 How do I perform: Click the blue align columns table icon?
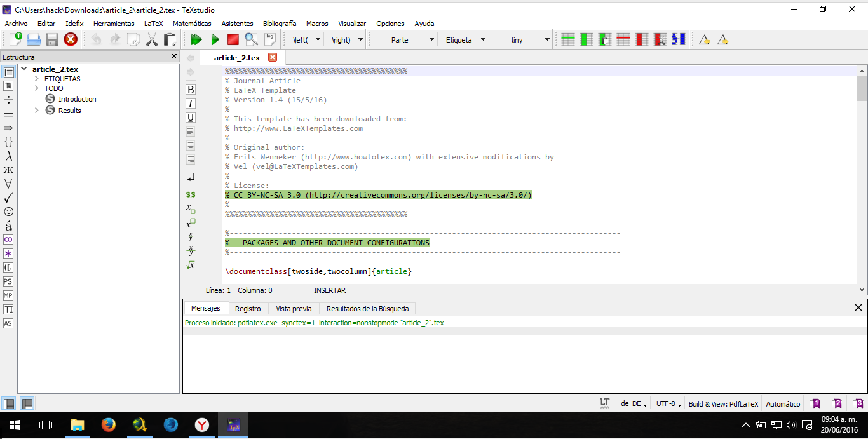pos(679,39)
